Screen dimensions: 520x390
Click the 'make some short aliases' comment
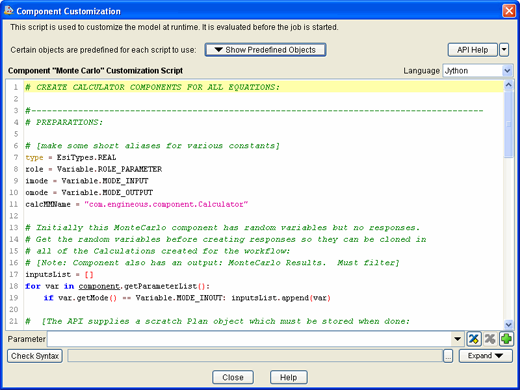pos(153,146)
